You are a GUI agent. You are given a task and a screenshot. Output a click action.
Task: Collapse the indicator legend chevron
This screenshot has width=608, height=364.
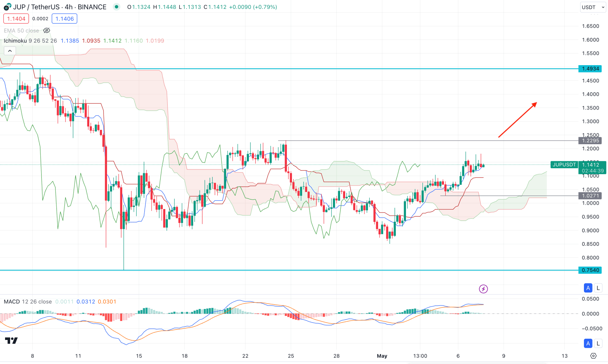[10, 51]
